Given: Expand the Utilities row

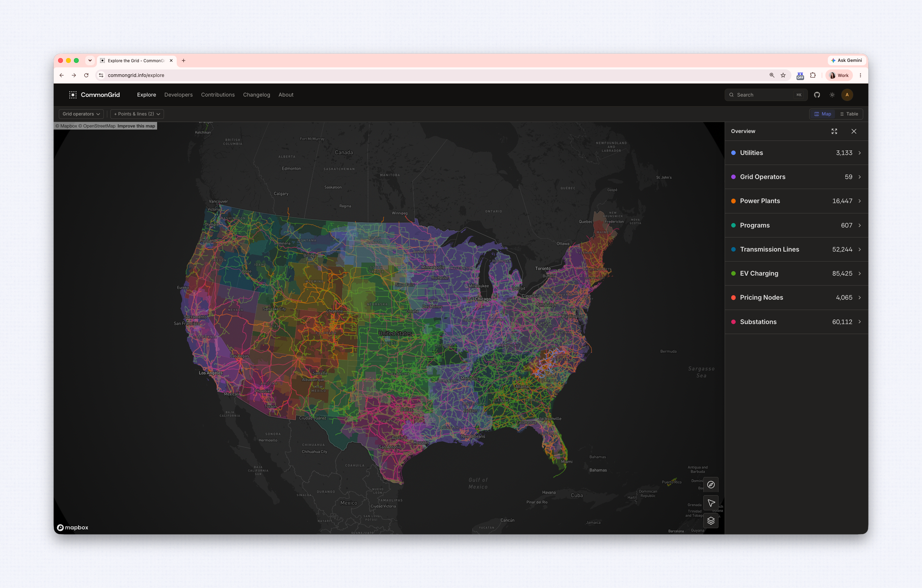Looking at the screenshot, I should (797, 153).
